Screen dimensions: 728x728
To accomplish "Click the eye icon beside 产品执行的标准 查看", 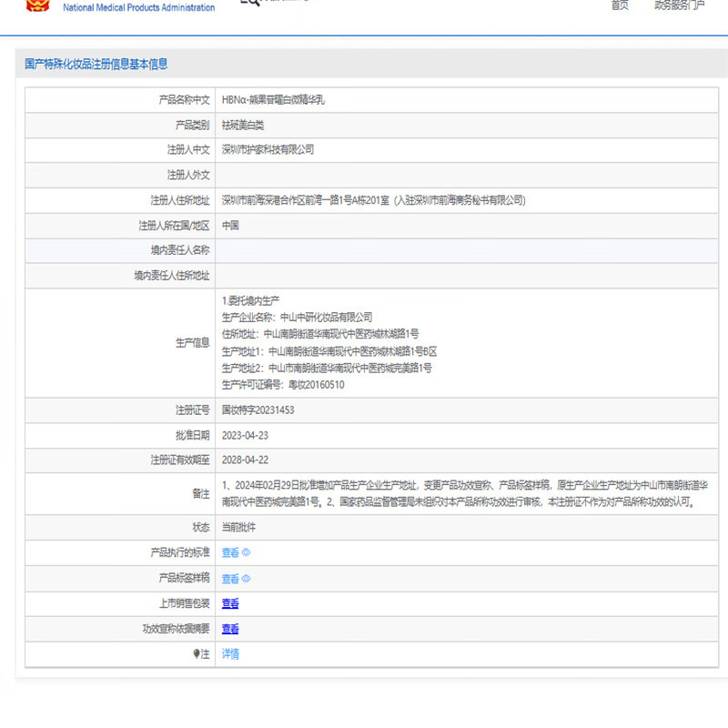I will point(246,552).
